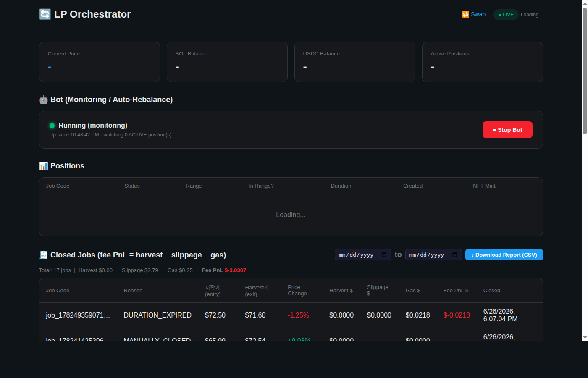Click job code job_178249359071…

(x=78, y=315)
